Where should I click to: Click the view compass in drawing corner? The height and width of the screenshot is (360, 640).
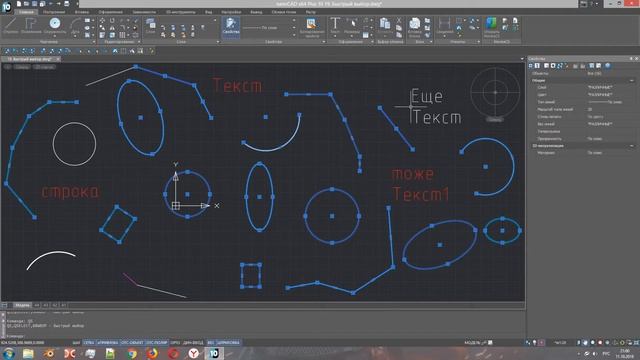(495, 93)
